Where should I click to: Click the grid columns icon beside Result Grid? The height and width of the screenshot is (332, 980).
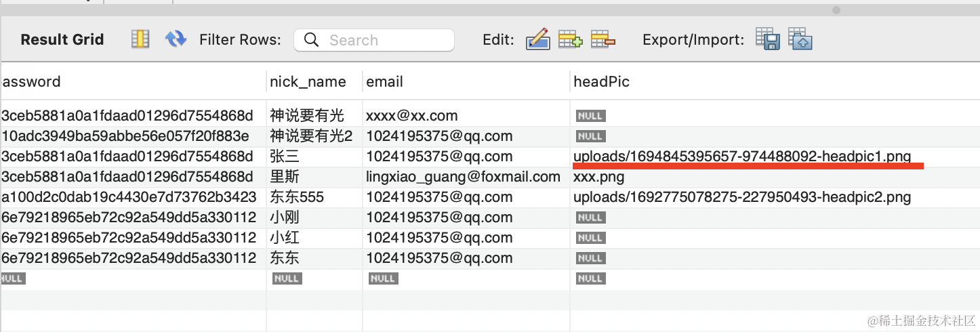[x=140, y=39]
